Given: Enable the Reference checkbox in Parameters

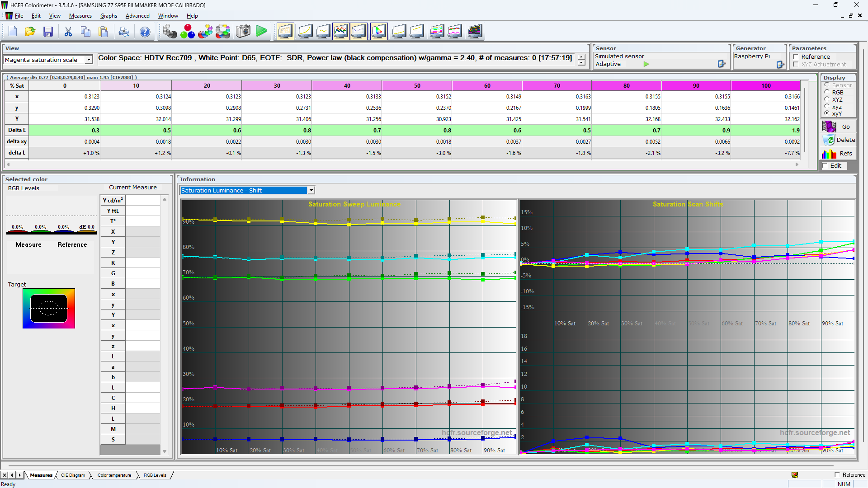Looking at the screenshot, I should (796, 57).
